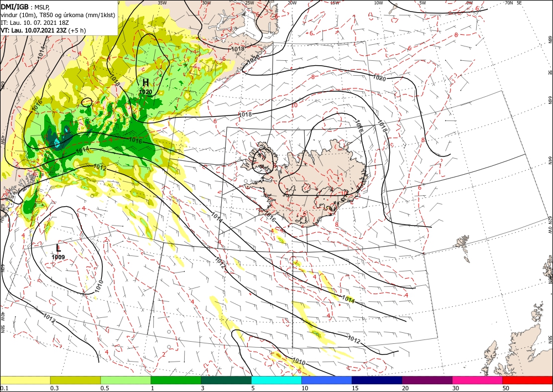Click the red 50+ mm legend swatch
The image size is (553, 392).
coord(528,380)
